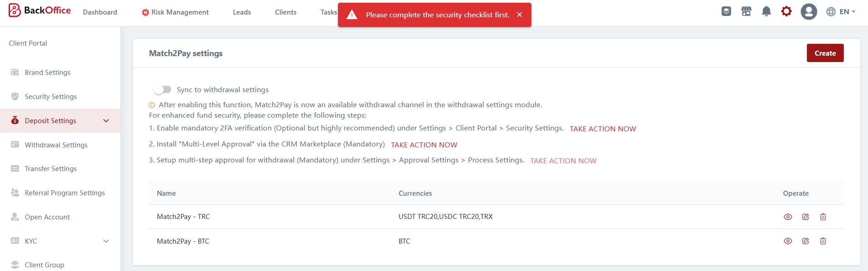This screenshot has width=868, height=271.
Task: Click the notification bell icon
Action: (766, 11)
